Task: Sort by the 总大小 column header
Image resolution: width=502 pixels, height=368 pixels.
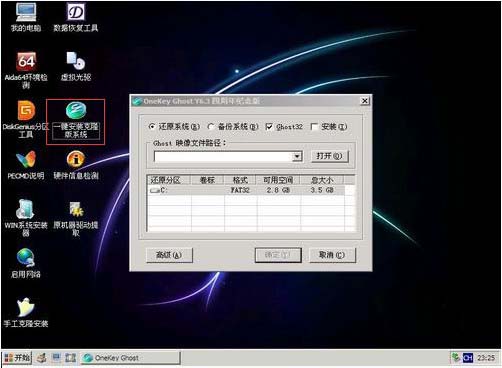Action: point(322,180)
